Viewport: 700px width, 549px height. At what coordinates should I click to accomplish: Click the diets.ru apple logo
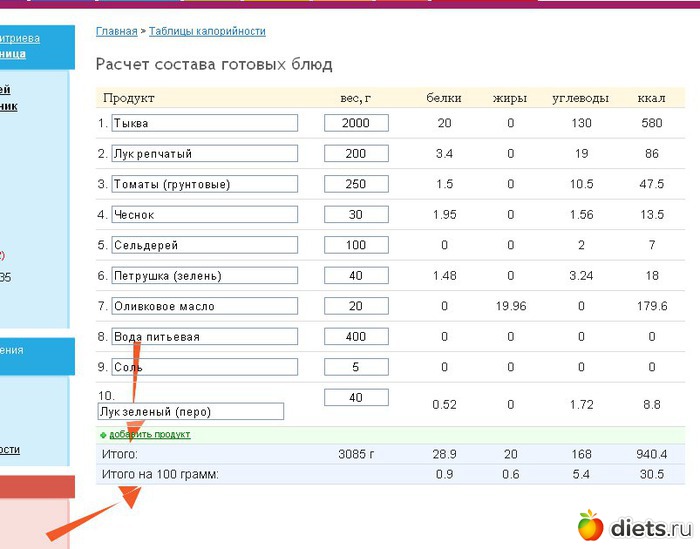click(x=591, y=525)
